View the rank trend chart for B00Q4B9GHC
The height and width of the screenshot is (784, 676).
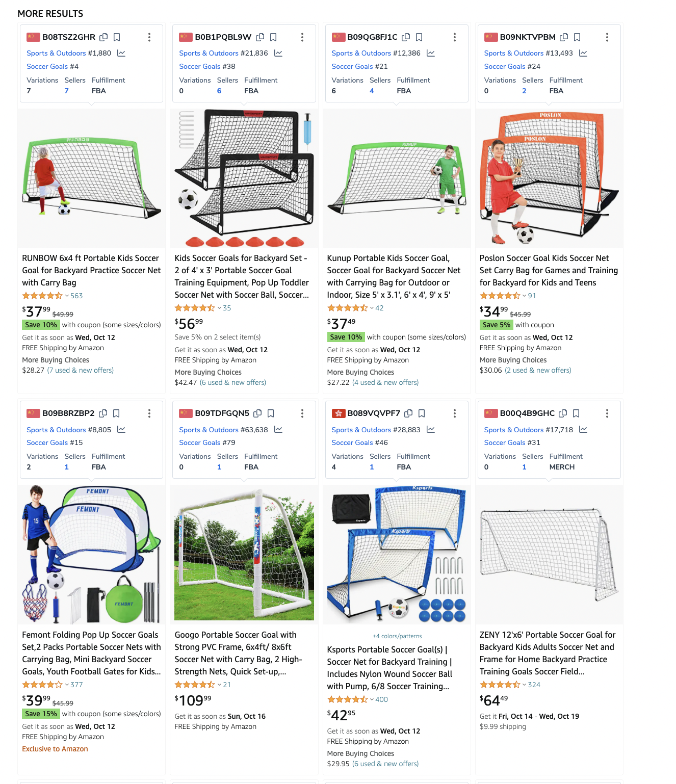click(x=583, y=430)
